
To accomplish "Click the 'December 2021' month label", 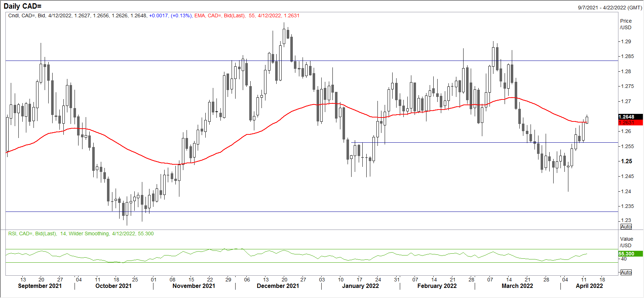I will [278, 286].
